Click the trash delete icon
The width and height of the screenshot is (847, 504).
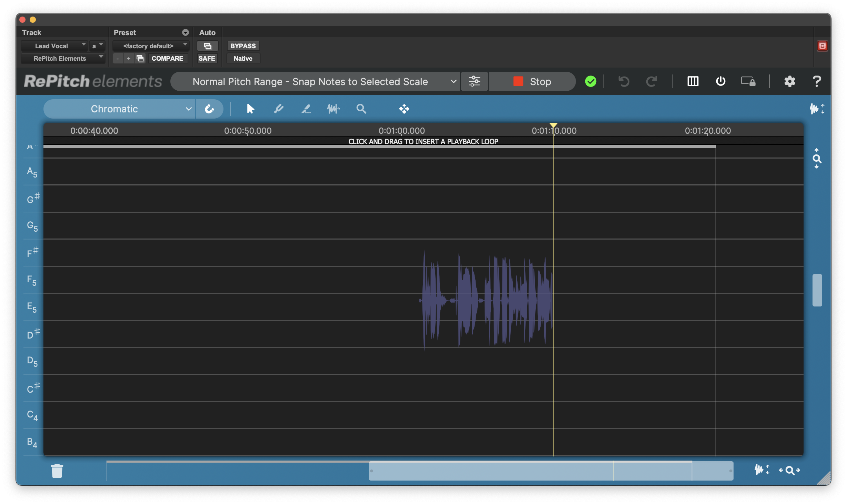pos(57,471)
